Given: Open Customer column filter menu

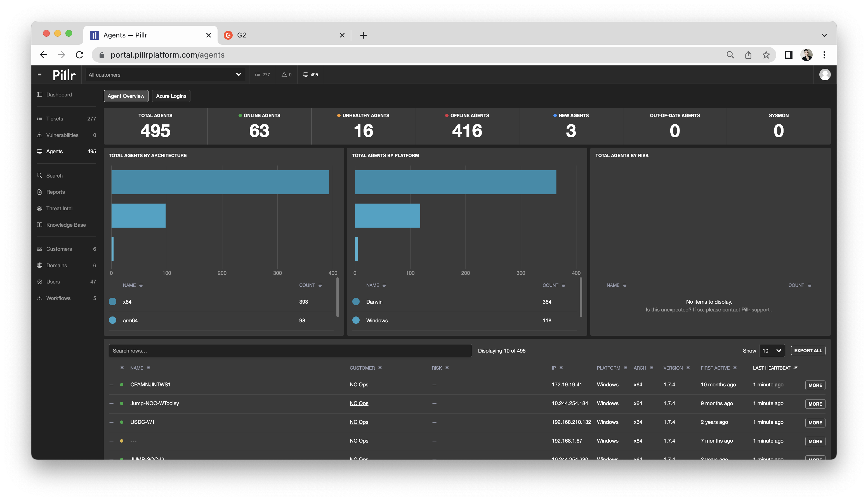Looking at the screenshot, I should 380,368.
